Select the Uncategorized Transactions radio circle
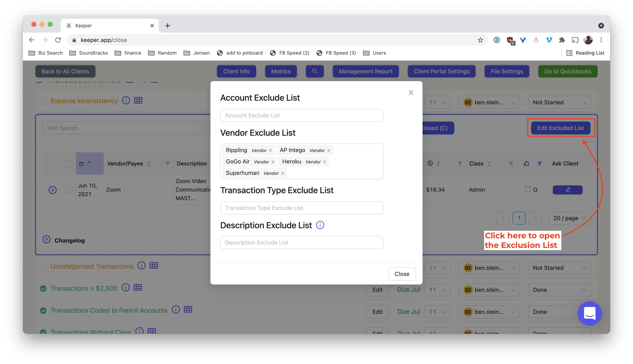Screen dimensions: 633x364 tap(43, 267)
